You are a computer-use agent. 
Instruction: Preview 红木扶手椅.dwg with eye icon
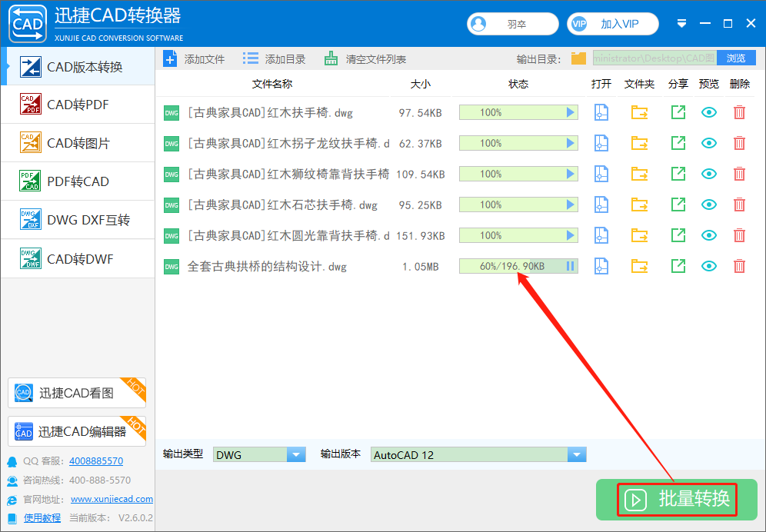tap(709, 112)
